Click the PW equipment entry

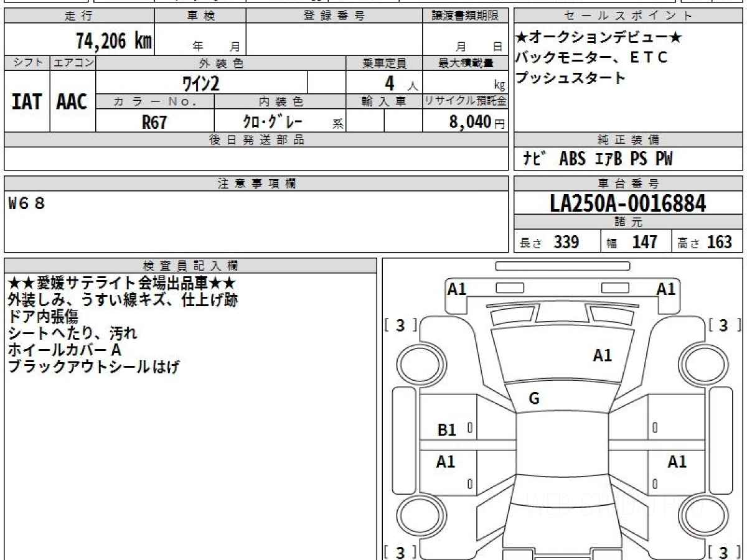pos(664,159)
